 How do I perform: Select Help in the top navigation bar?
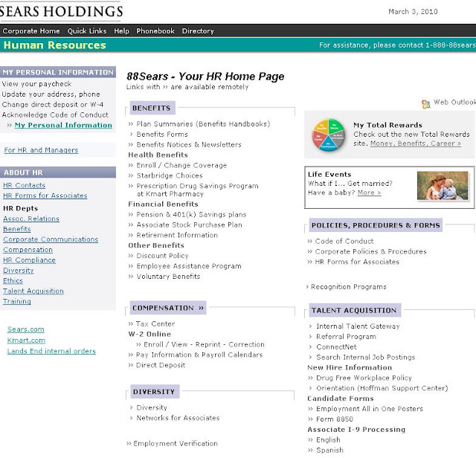pos(121,31)
